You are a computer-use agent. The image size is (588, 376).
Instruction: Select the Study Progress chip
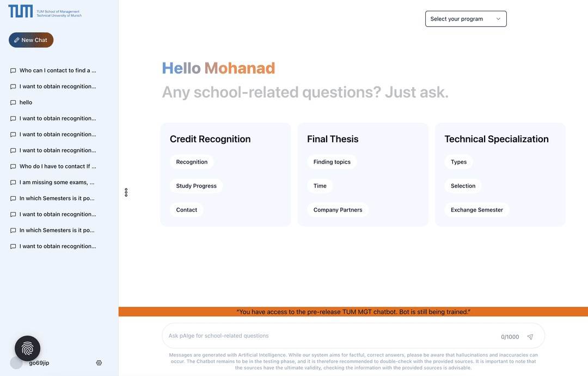(196, 186)
